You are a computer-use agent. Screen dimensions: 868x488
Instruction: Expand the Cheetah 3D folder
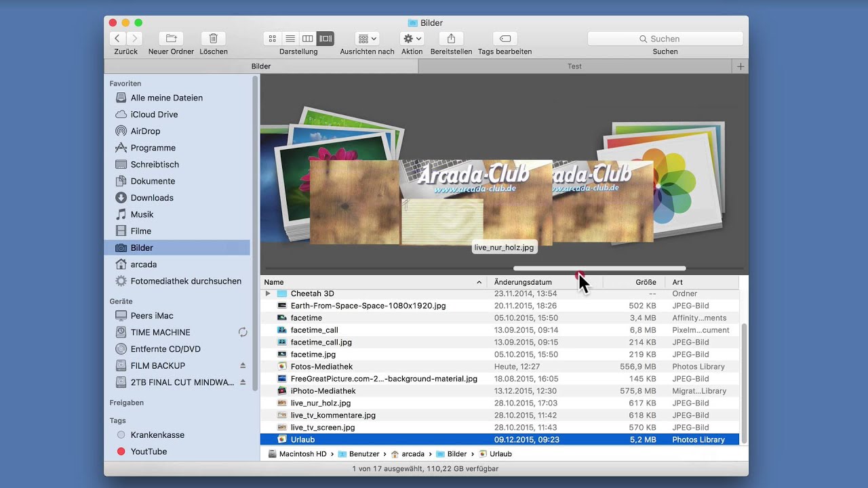tap(268, 293)
